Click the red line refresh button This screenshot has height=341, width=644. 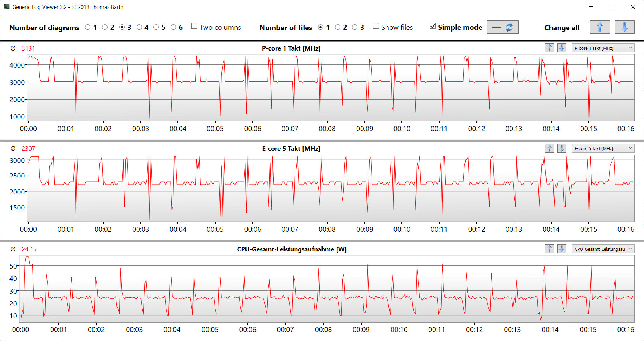coord(502,27)
